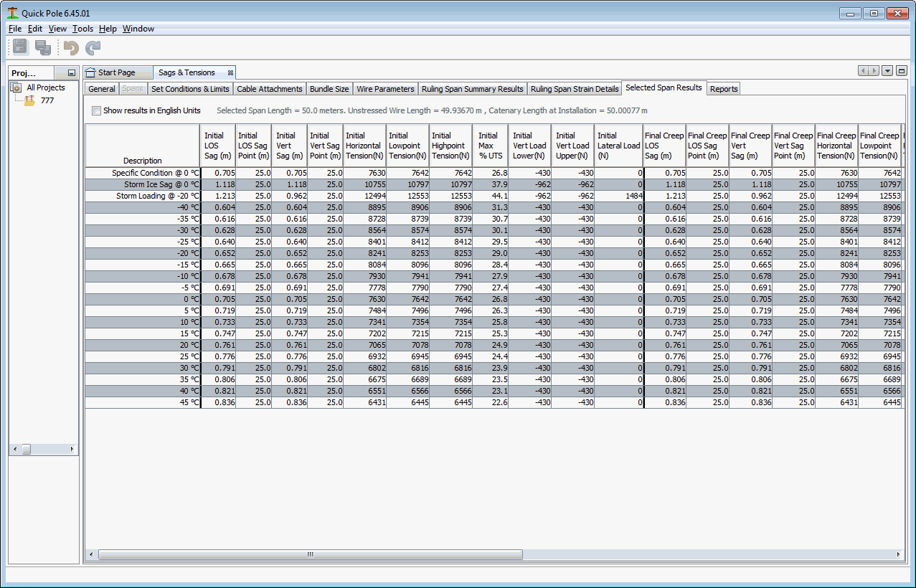Click the 777 project icon
Viewport: 916px width, 588px height.
[29, 100]
